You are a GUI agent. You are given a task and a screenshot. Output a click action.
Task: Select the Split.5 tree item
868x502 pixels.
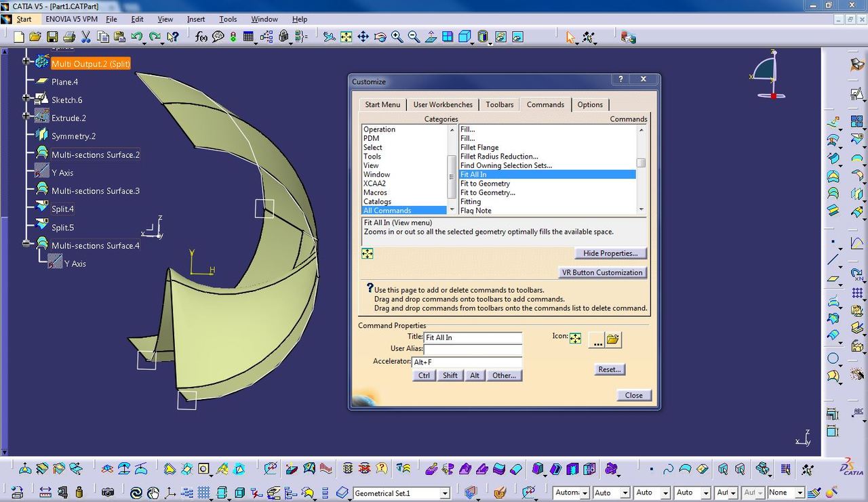pos(62,228)
